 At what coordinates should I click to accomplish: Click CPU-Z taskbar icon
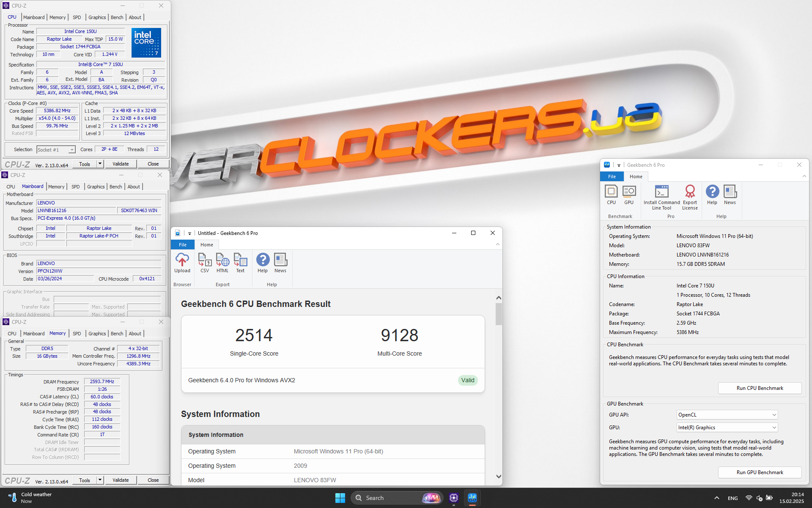click(454, 498)
